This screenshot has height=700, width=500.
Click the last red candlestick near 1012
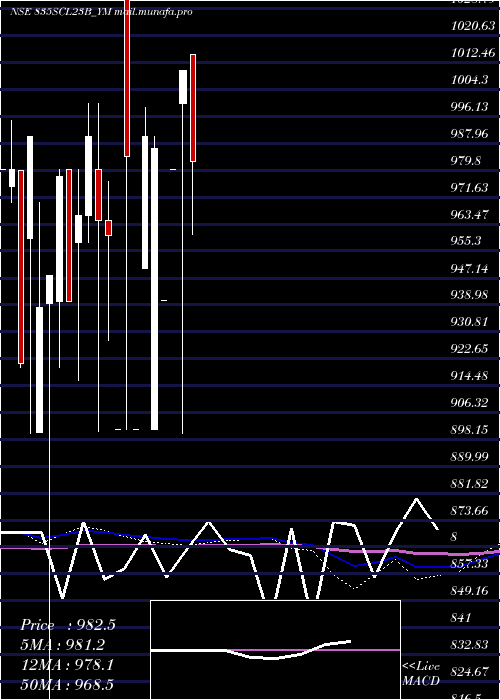(x=193, y=108)
